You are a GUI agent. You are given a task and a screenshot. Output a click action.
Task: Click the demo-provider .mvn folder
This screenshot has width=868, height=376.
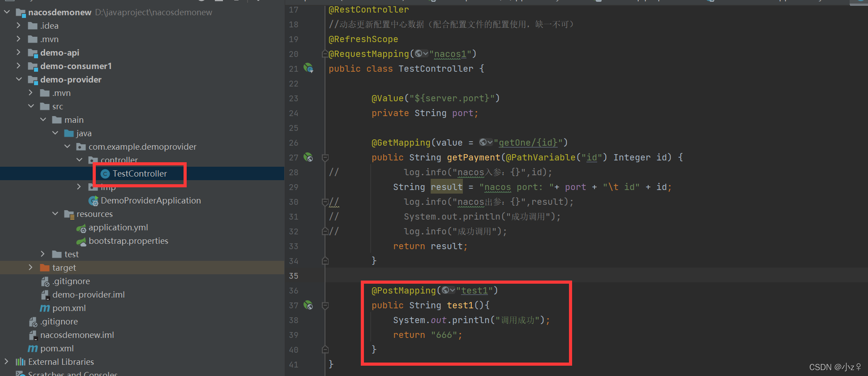(61, 93)
